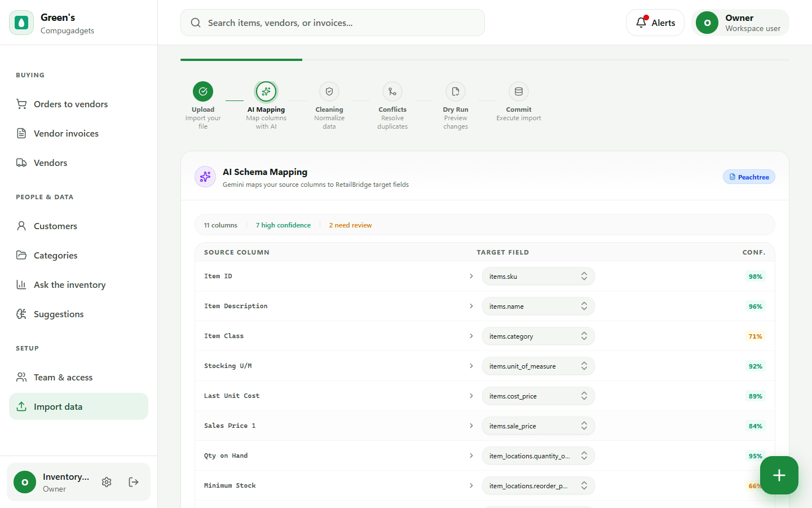The height and width of the screenshot is (508, 812).
Task: Go to Vendor invoices
Action: [x=78, y=133]
